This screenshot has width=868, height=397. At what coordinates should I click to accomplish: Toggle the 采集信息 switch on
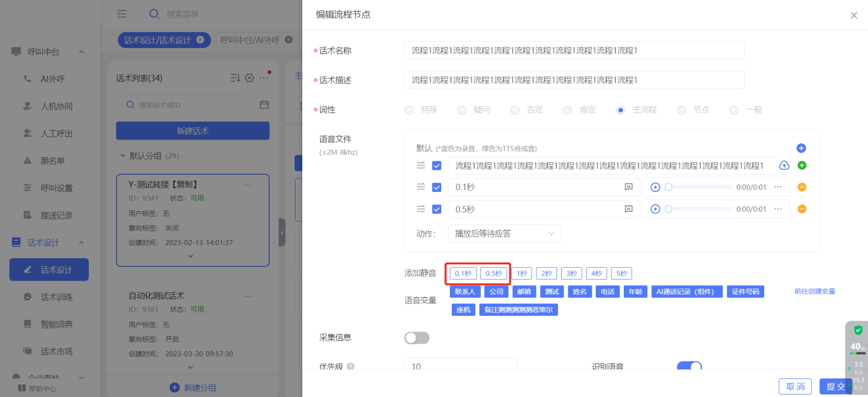tap(417, 338)
